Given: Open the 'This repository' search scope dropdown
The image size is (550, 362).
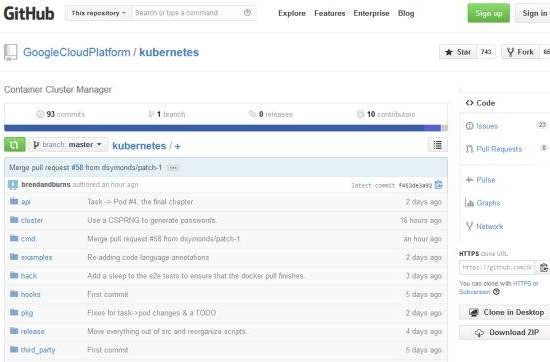Looking at the screenshot, I should click(x=99, y=13).
